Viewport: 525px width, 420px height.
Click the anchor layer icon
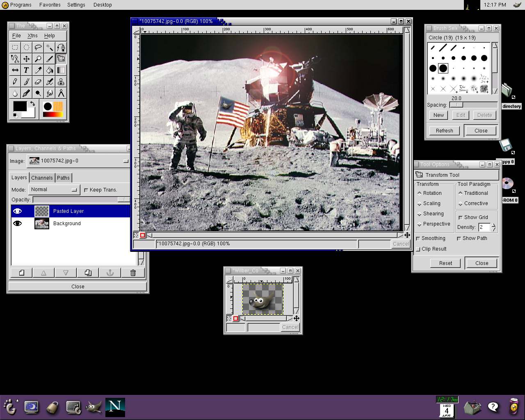click(110, 273)
